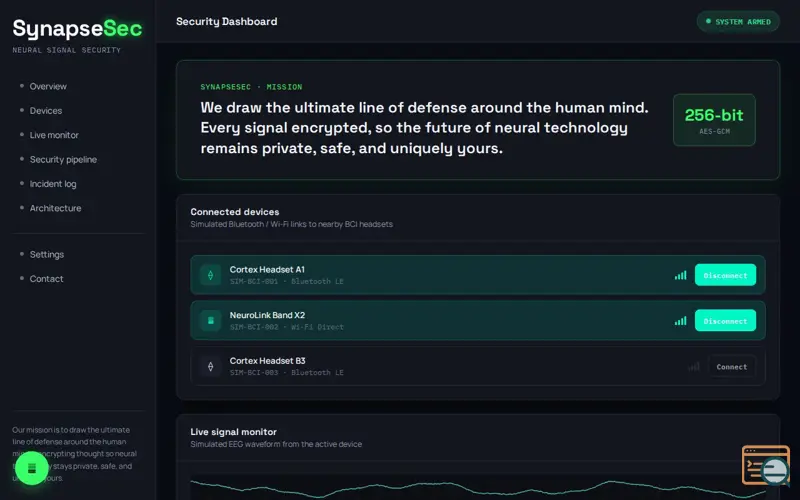Click the NeuroLink Band X2 device icon
Screen dimensions: 800x500
pyautogui.click(x=210, y=321)
